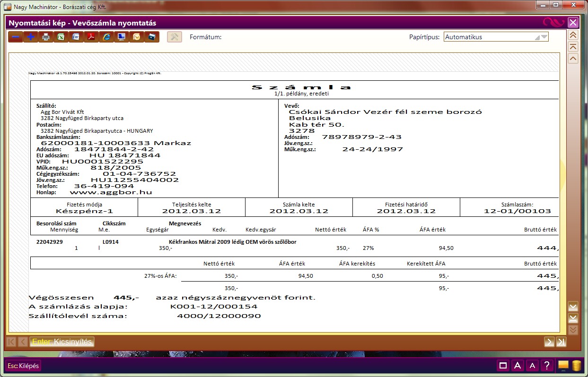The height and width of the screenshot is (377, 588).
Task: Click the gold database icon in status bar
Action: click(576, 366)
